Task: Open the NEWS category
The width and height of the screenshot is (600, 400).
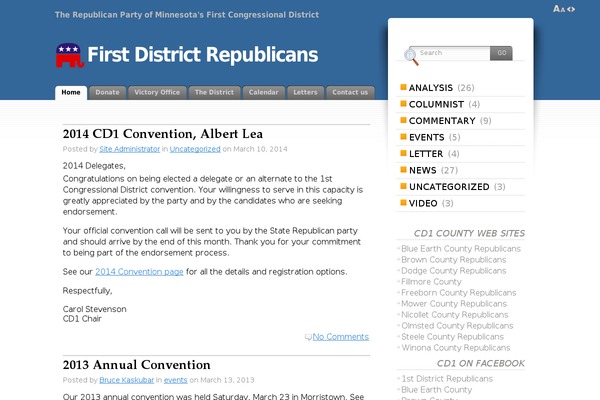Action: (x=422, y=170)
